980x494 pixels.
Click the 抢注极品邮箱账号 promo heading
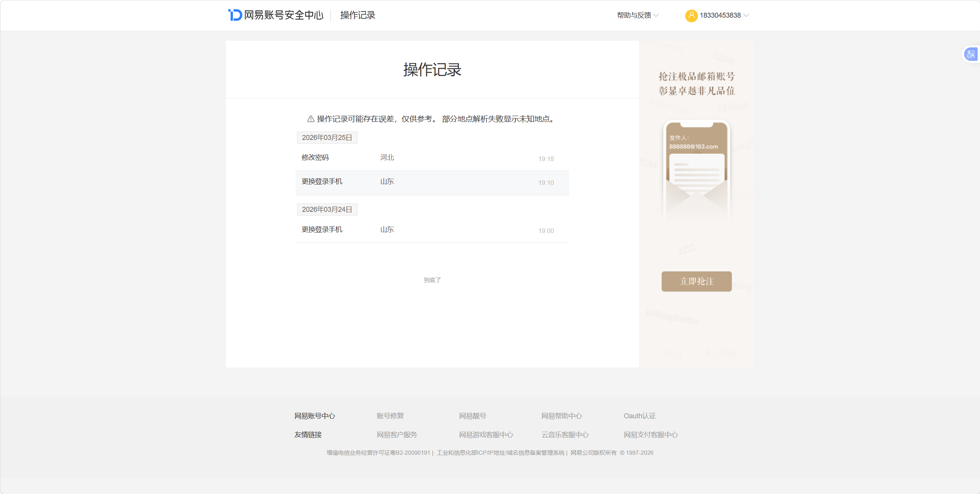click(696, 77)
